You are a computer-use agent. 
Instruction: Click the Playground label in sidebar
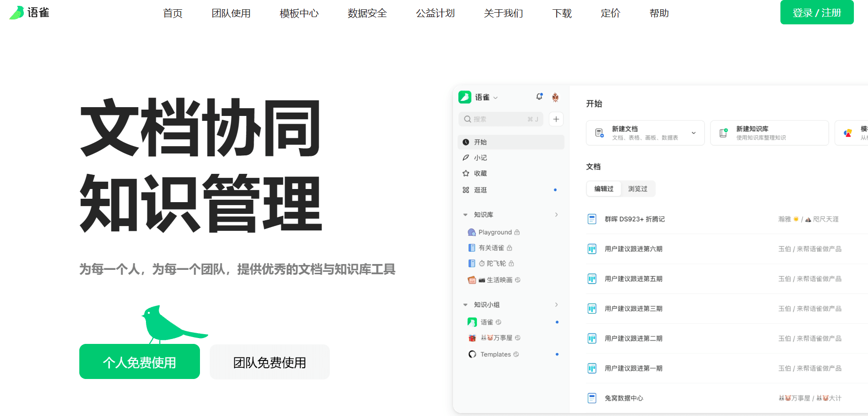(x=495, y=232)
